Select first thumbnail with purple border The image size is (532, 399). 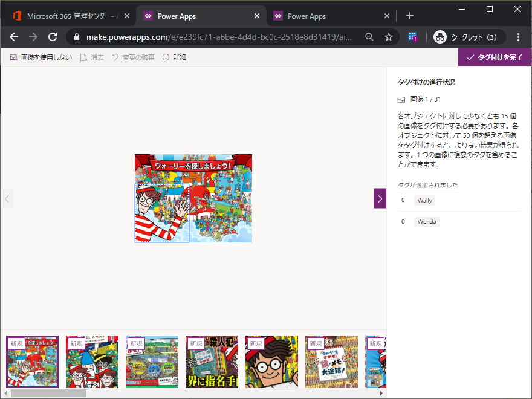[x=32, y=362]
